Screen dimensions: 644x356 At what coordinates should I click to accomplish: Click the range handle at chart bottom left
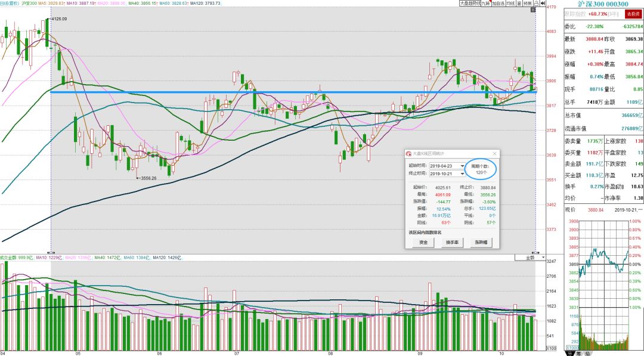(51, 252)
